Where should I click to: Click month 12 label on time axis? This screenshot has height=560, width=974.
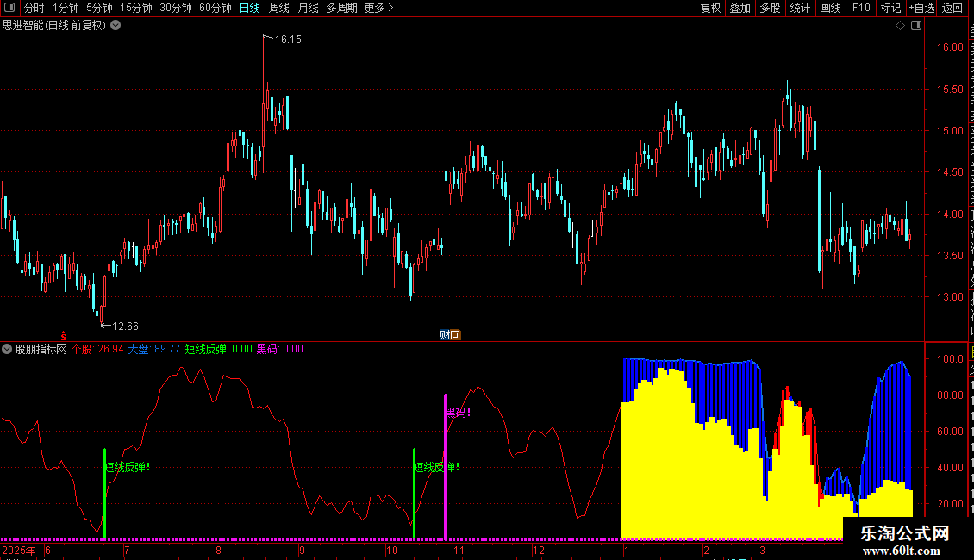(x=539, y=550)
